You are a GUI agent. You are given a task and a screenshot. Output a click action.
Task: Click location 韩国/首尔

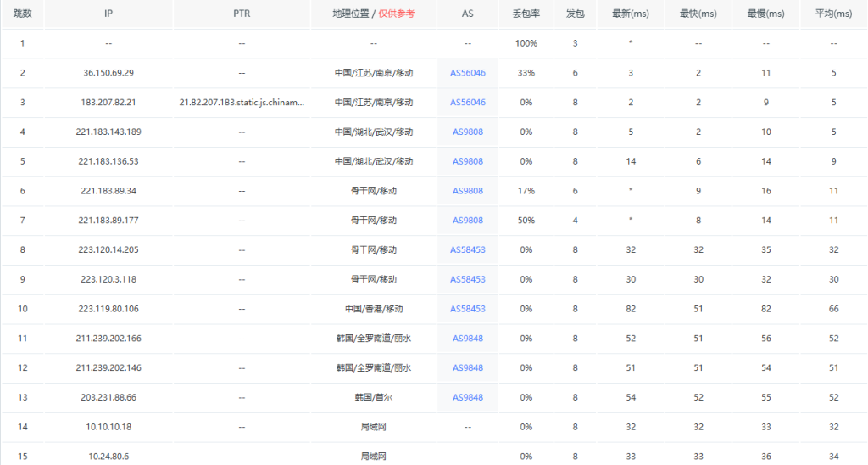[374, 397]
